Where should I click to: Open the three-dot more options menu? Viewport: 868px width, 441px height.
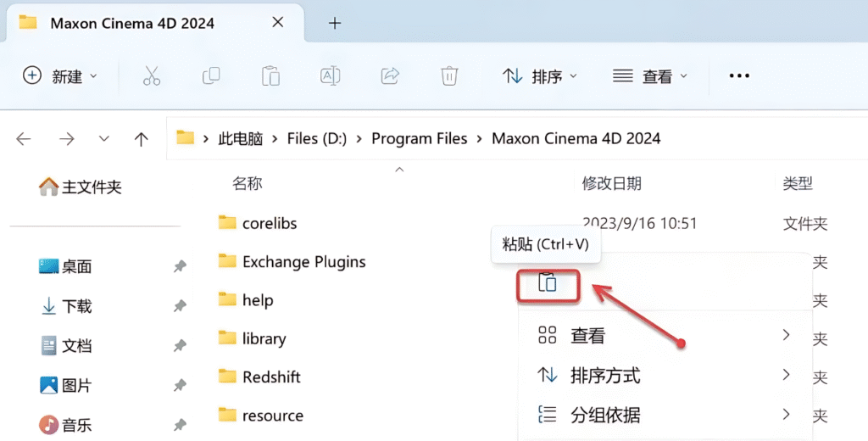pyautogui.click(x=739, y=75)
